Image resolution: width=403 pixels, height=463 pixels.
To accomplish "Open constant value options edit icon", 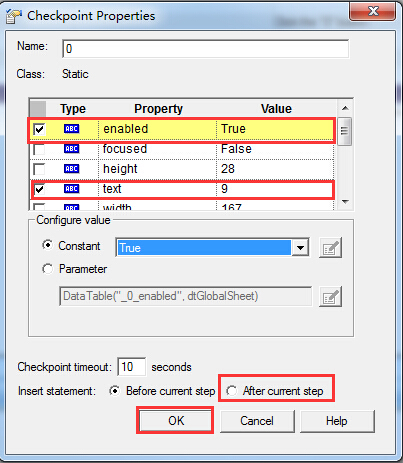I will 330,248.
